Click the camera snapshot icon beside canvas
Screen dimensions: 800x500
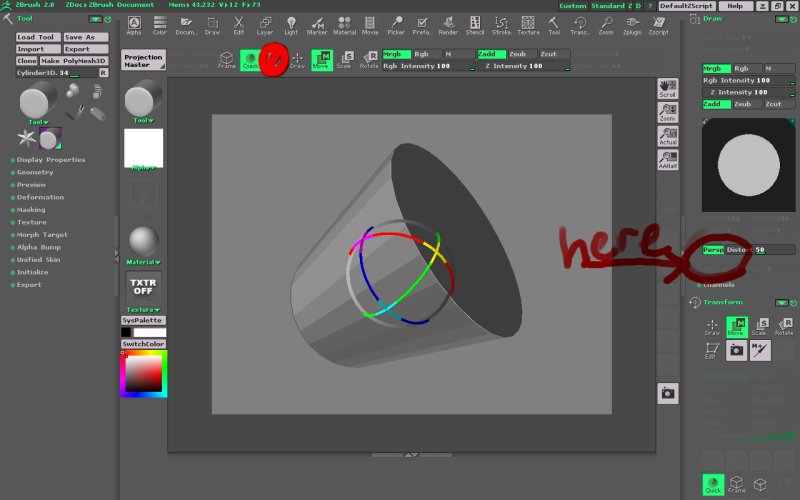click(x=667, y=393)
